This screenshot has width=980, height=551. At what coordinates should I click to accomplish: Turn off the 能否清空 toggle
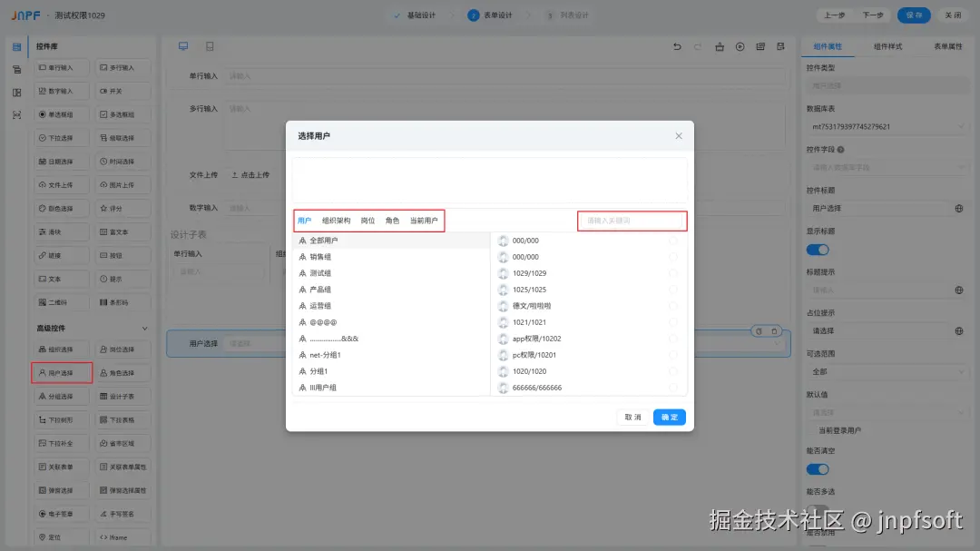[818, 469]
